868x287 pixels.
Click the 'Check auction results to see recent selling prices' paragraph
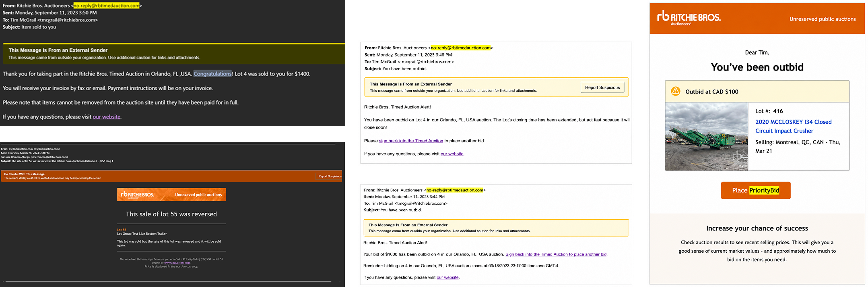[757, 251]
